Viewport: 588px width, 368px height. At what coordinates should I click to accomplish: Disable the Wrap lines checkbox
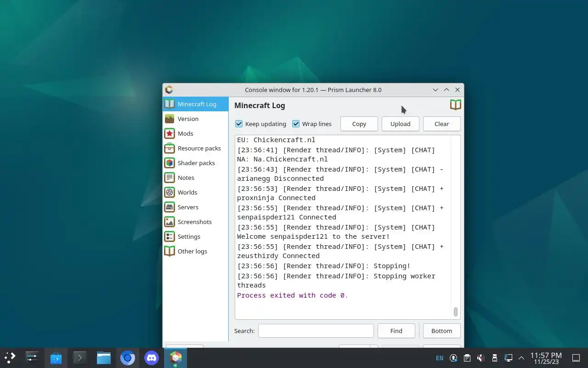(x=296, y=124)
